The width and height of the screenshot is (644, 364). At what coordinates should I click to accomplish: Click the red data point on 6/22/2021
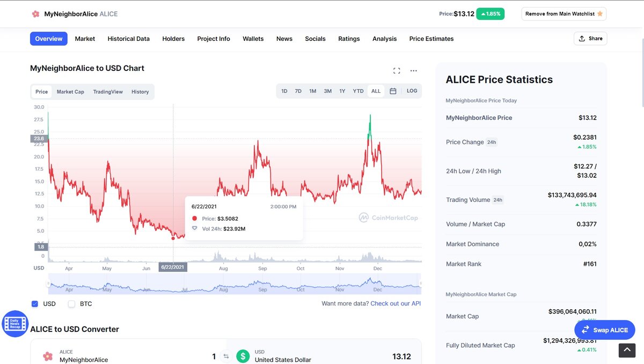173,238
